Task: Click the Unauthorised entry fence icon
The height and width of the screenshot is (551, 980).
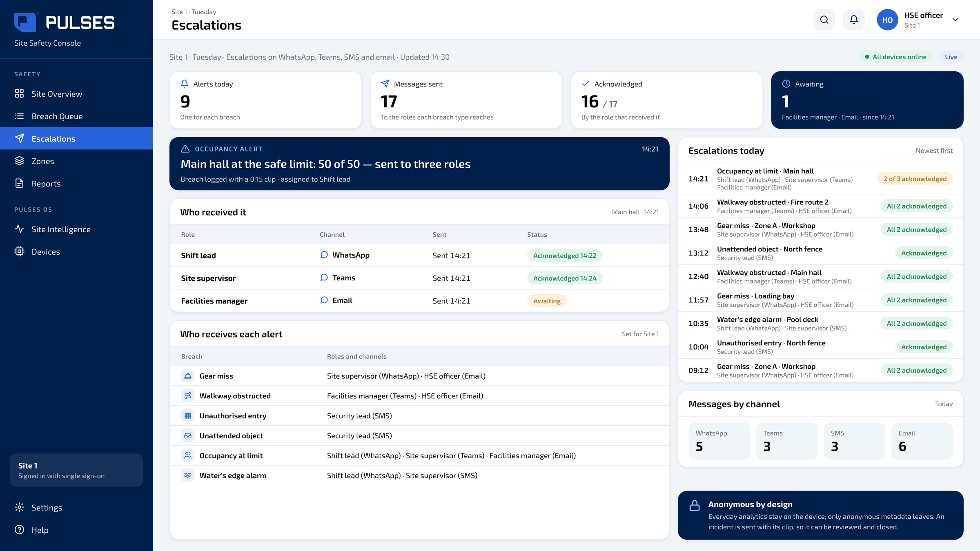Action: point(187,415)
